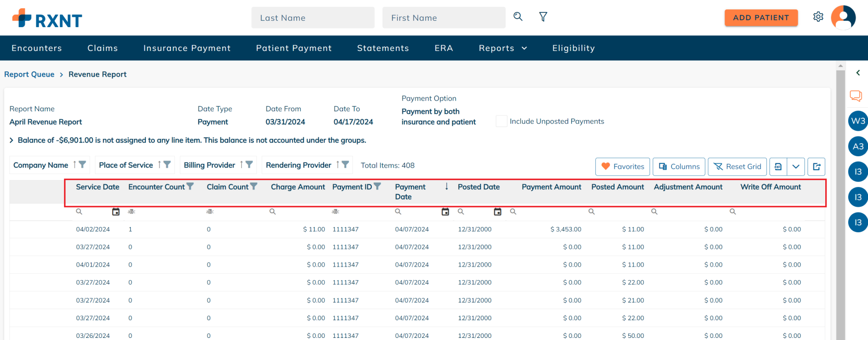Click the patient search magnifier icon

tap(518, 17)
